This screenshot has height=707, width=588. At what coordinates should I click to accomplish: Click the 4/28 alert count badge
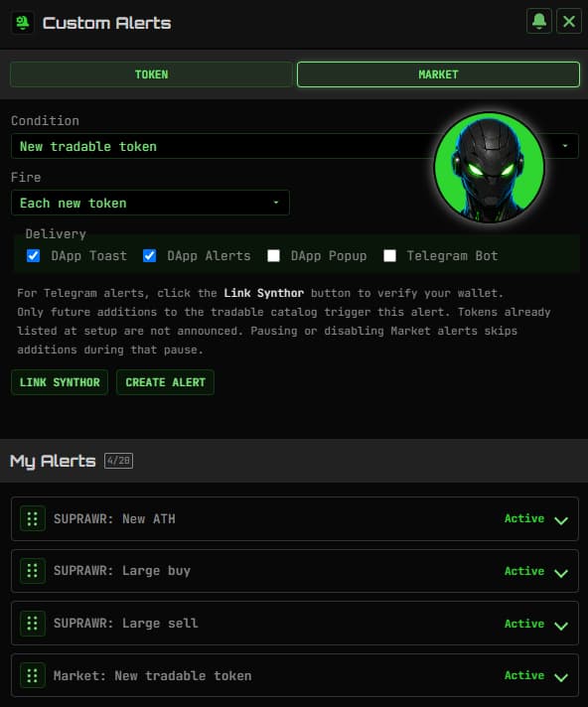(118, 461)
